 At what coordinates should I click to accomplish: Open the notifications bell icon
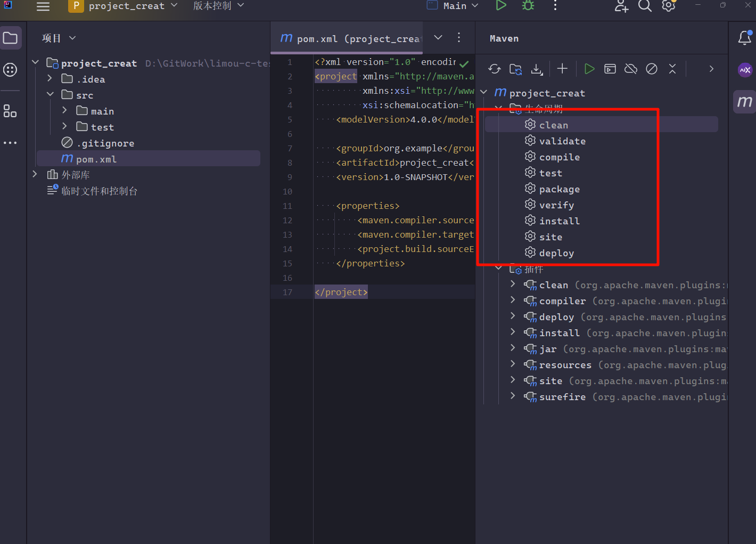point(745,38)
